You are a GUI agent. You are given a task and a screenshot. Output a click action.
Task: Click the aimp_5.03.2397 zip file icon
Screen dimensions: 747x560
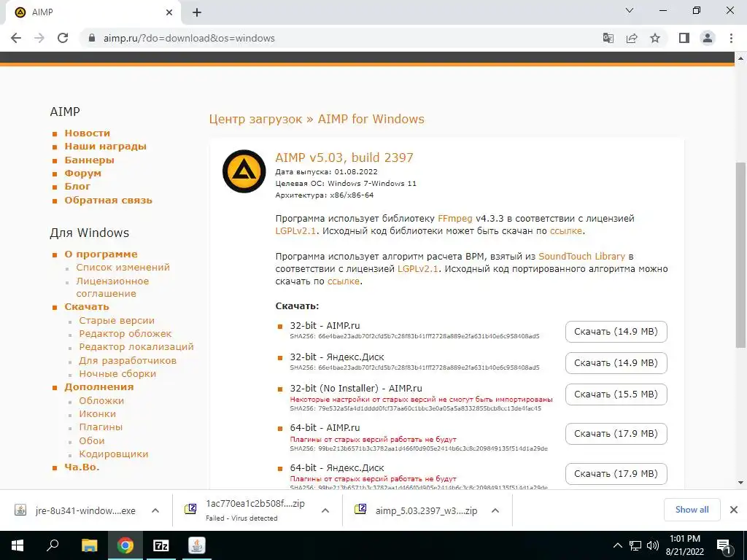[x=360, y=510]
